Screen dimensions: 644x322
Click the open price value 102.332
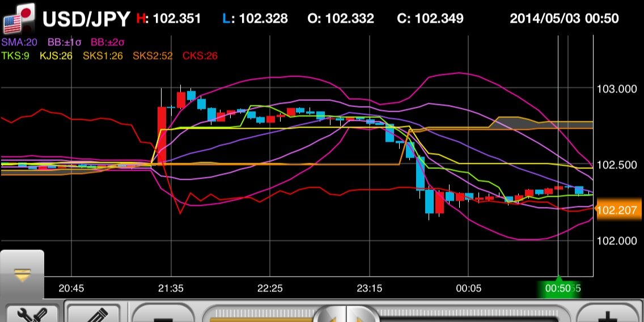pyautogui.click(x=350, y=19)
